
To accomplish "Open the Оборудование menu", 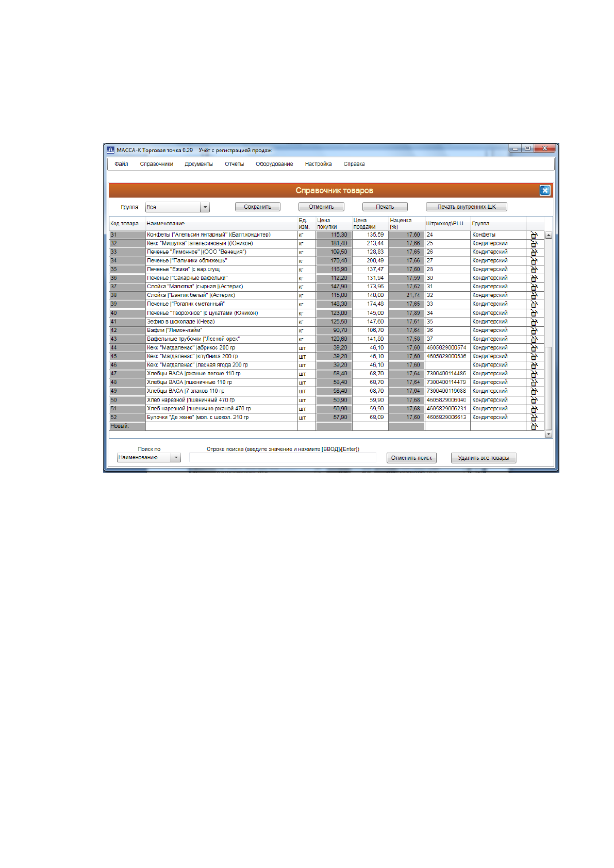I will click(x=274, y=164).
